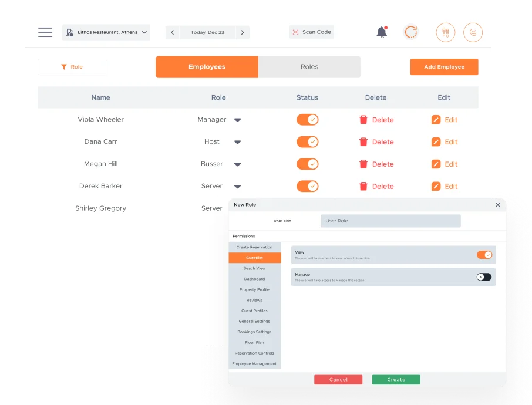Click the trash icon for Dana Carr

click(363, 142)
